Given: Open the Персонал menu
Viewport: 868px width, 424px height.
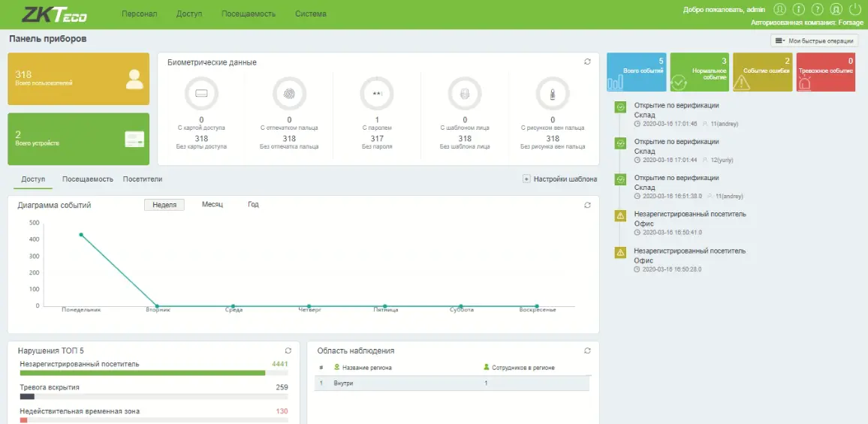Looking at the screenshot, I should [140, 14].
